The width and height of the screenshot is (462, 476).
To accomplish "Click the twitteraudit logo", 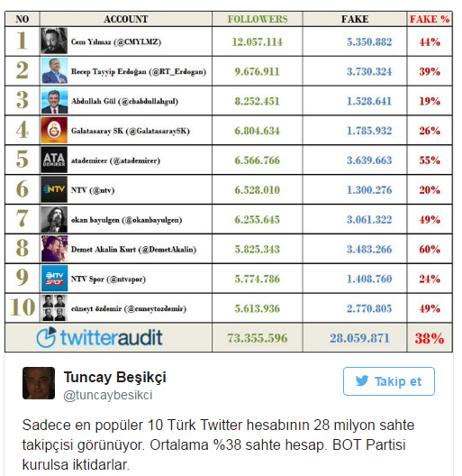I will (99, 337).
